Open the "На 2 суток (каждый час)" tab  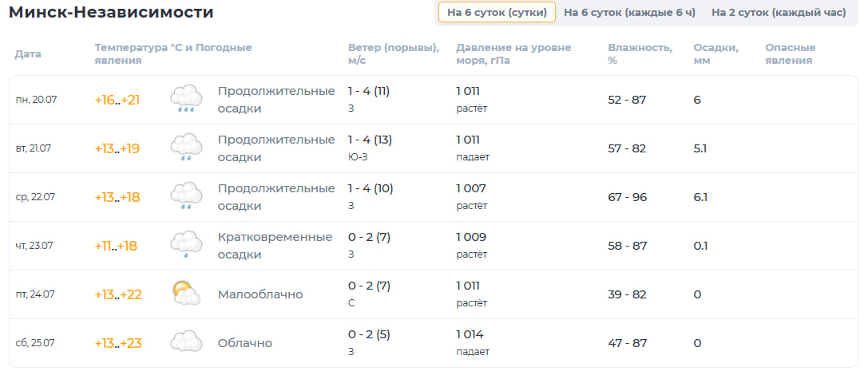779,13
